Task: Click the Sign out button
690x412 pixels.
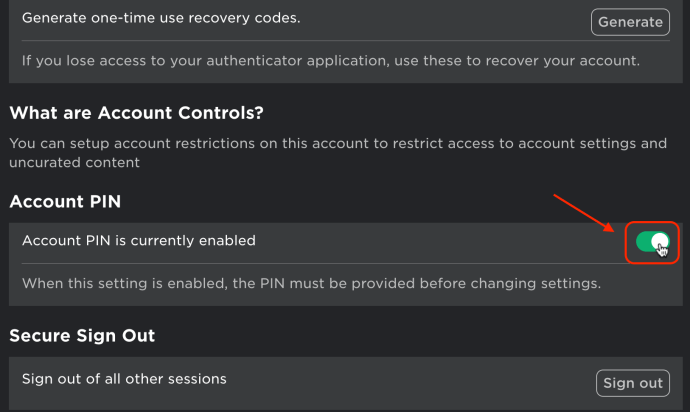Action: (x=633, y=383)
